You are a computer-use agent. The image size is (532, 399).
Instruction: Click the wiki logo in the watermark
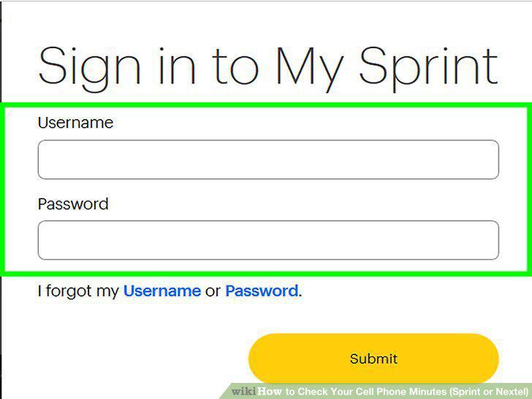click(243, 392)
